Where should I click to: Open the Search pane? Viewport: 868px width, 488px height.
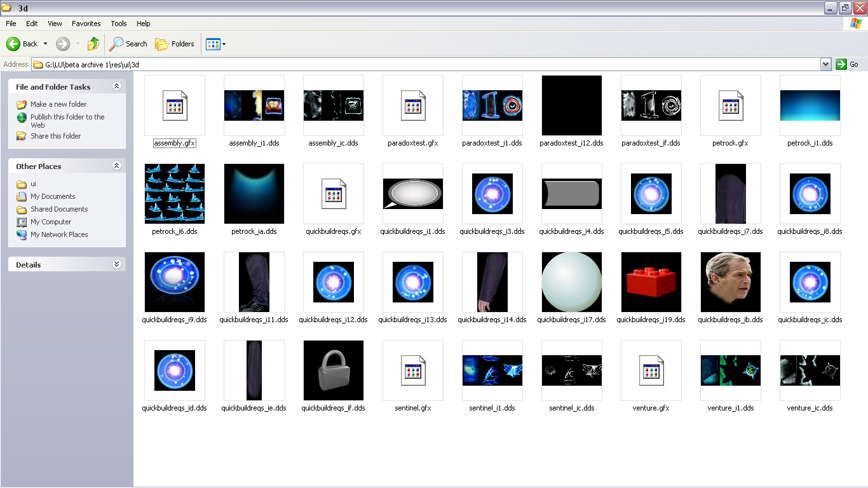click(x=128, y=44)
